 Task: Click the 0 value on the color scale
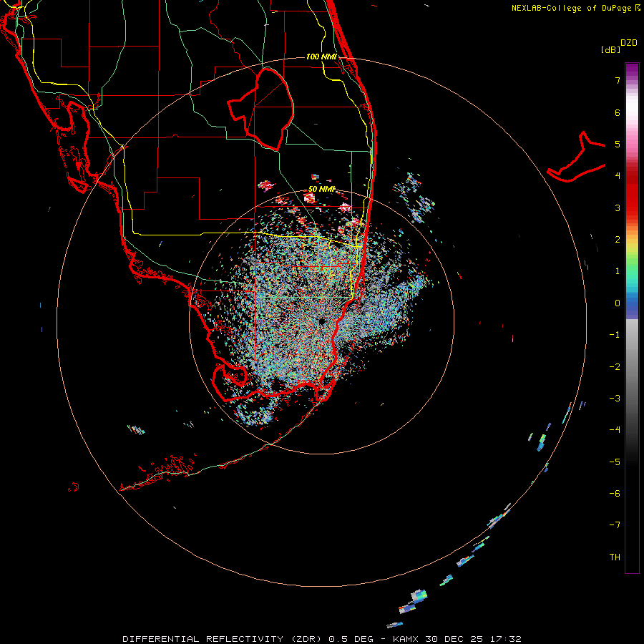coord(618,303)
